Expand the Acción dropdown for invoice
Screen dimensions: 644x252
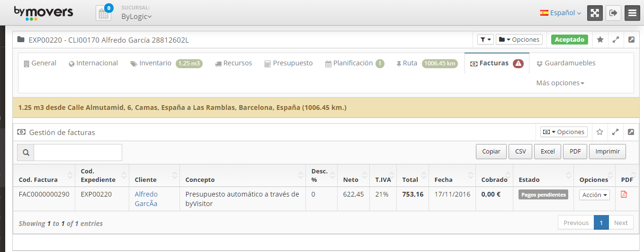tap(594, 195)
